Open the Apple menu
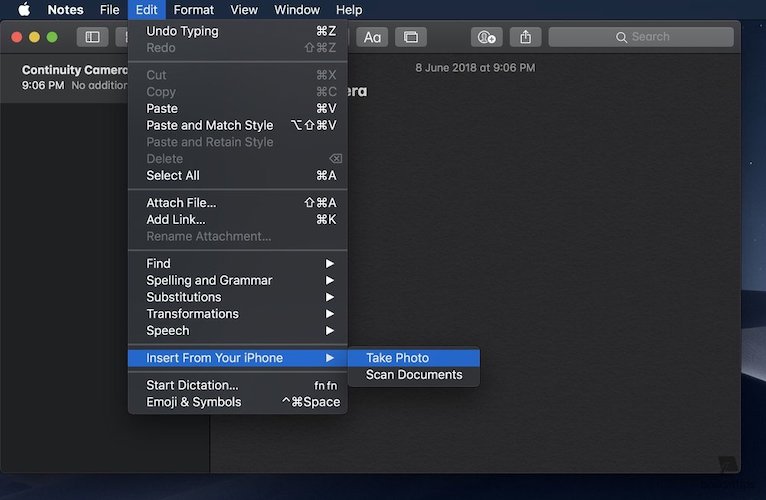The width and height of the screenshot is (766, 500). [24, 10]
